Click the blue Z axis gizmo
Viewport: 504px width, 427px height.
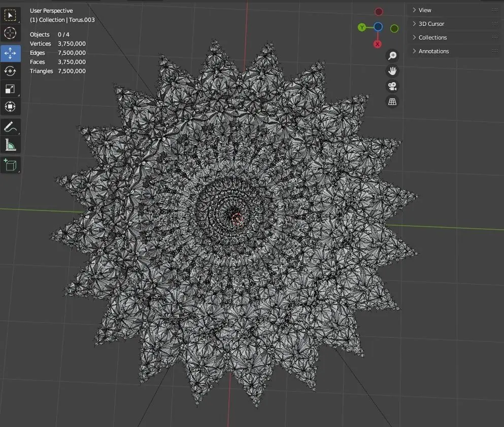[378, 27]
